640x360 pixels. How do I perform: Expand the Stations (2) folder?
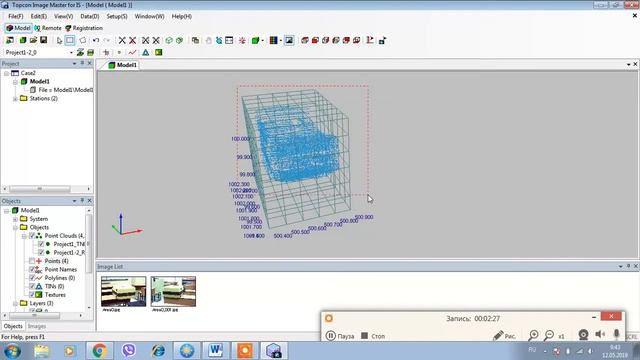pyautogui.click(x=15, y=99)
